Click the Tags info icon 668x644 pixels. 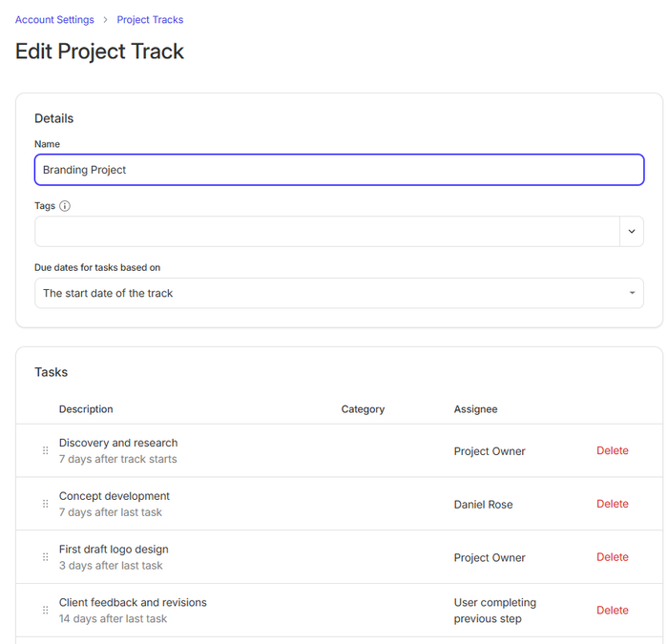coord(65,206)
